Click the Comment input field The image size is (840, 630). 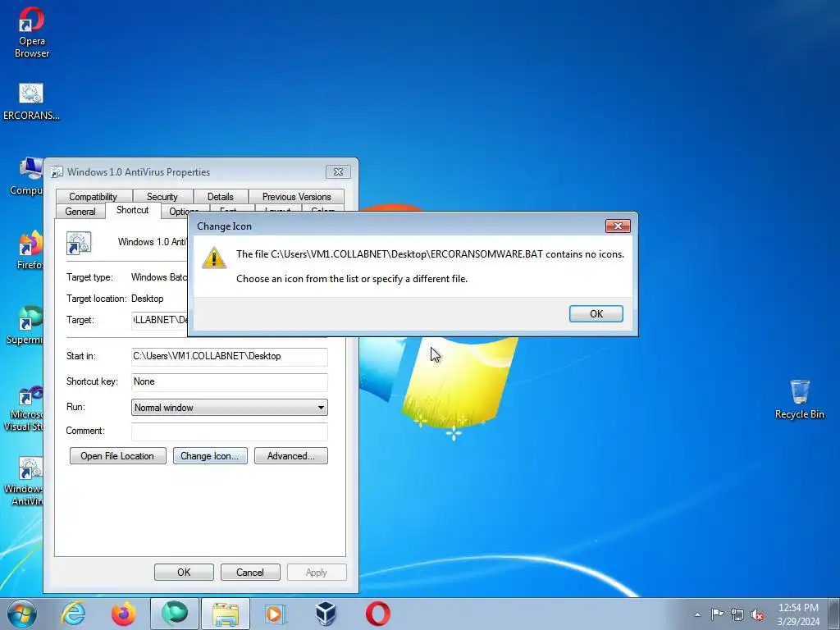tap(230, 431)
